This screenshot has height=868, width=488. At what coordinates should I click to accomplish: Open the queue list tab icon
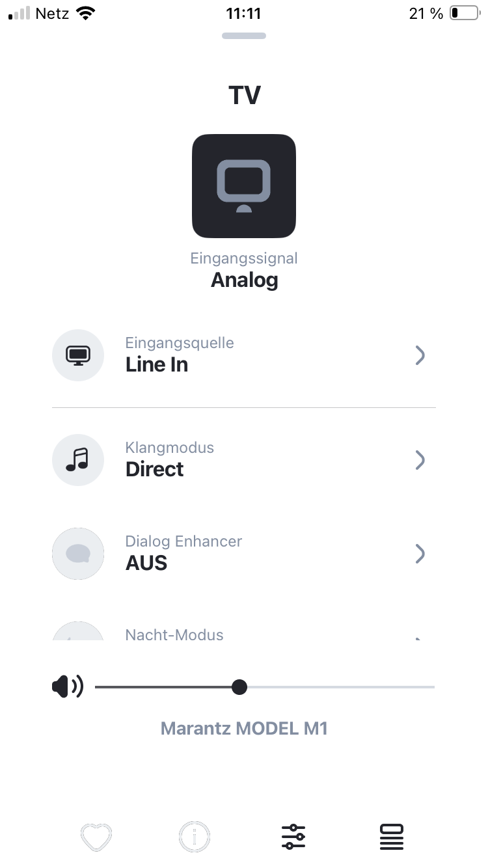tap(392, 836)
